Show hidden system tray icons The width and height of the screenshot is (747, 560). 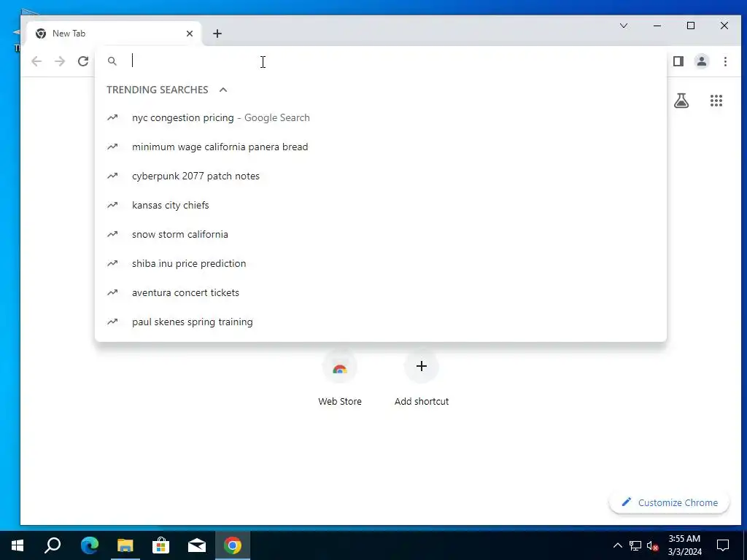pos(617,545)
